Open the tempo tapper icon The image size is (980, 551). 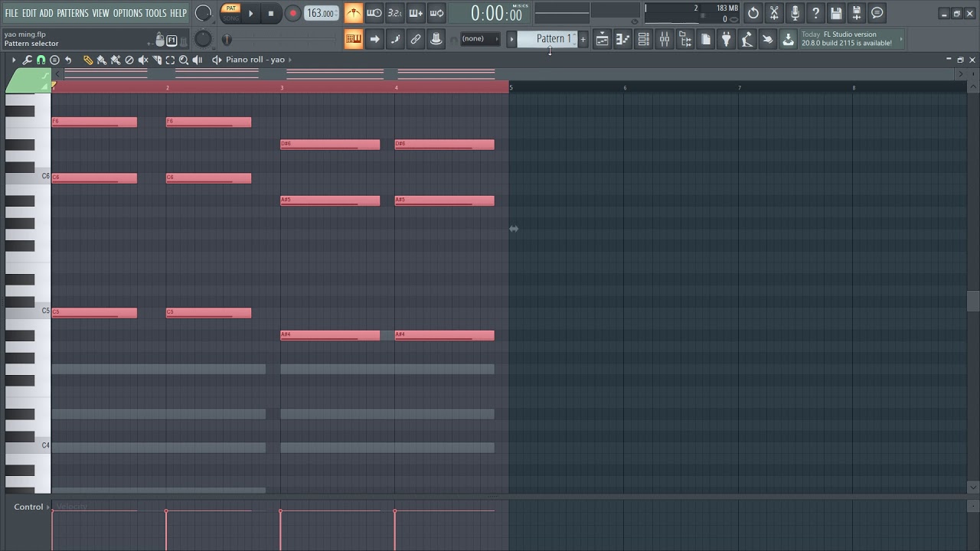747,39
